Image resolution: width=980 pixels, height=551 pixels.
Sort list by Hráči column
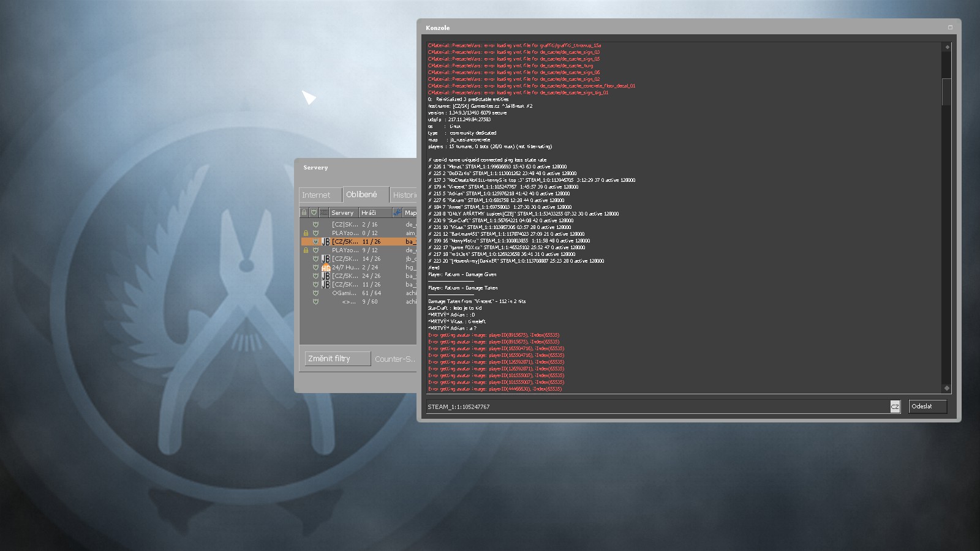point(375,212)
